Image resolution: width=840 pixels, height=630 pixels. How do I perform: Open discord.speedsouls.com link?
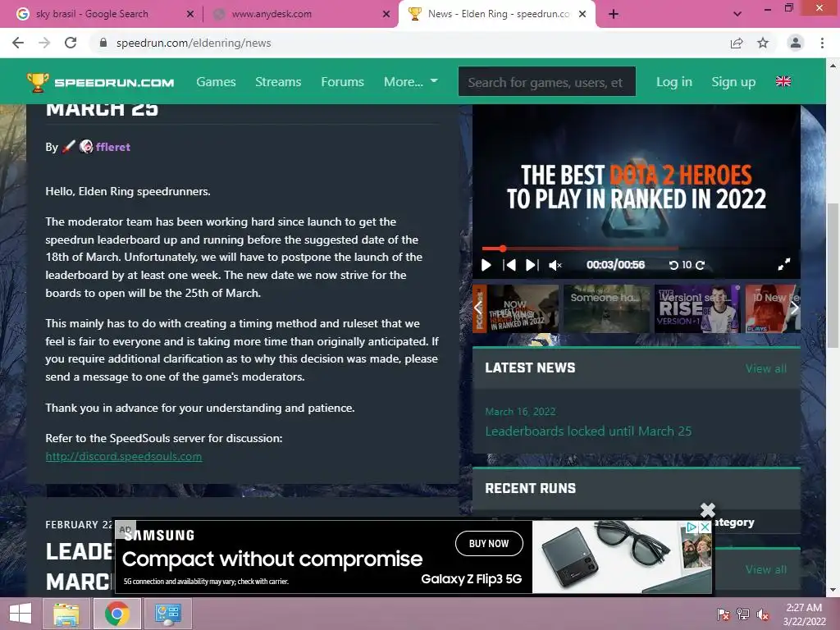click(x=124, y=456)
